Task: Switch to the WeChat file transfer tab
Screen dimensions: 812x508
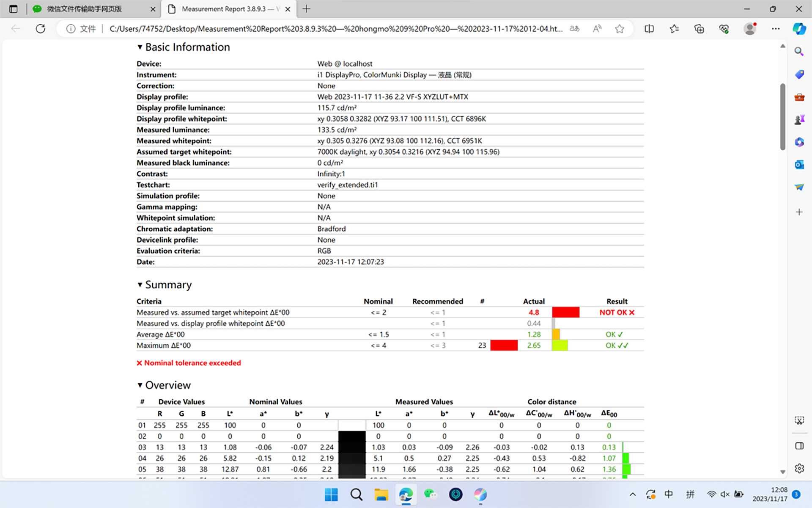Action: coord(94,9)
